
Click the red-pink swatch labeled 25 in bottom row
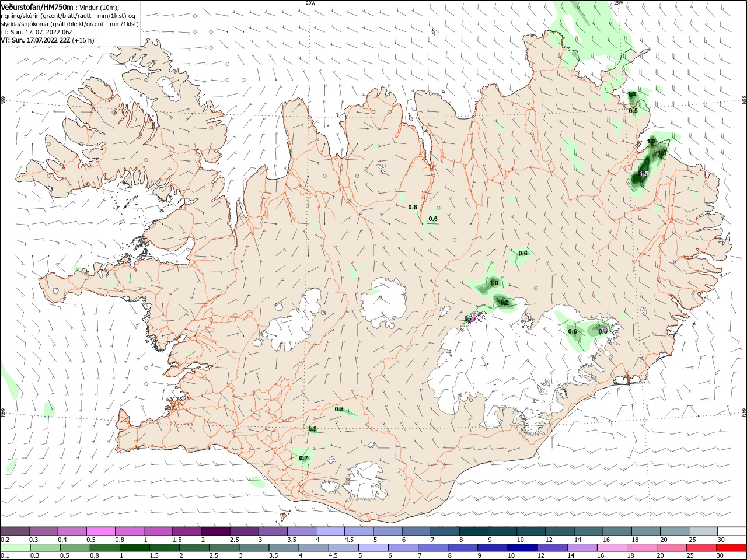point(701,548)
